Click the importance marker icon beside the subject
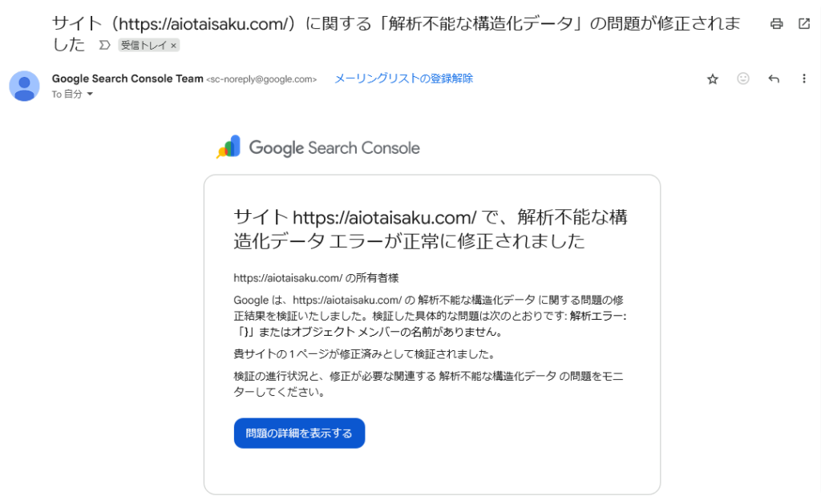 tap(105, 45)
